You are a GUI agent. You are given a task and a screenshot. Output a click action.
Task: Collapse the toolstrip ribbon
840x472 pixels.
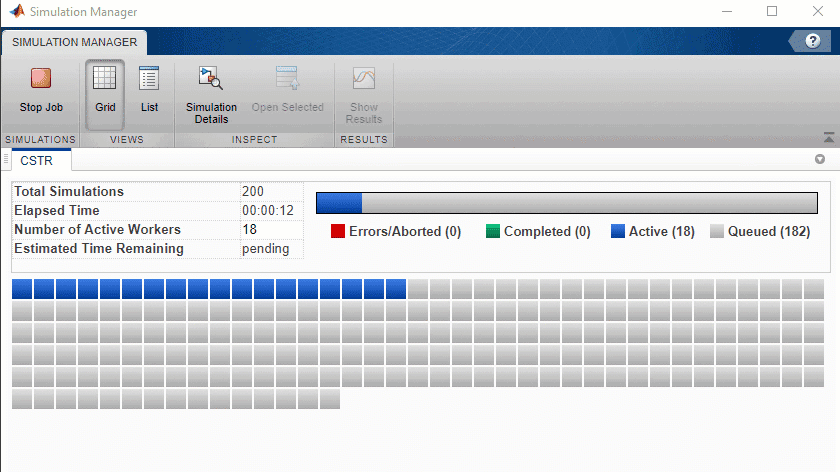828,138
